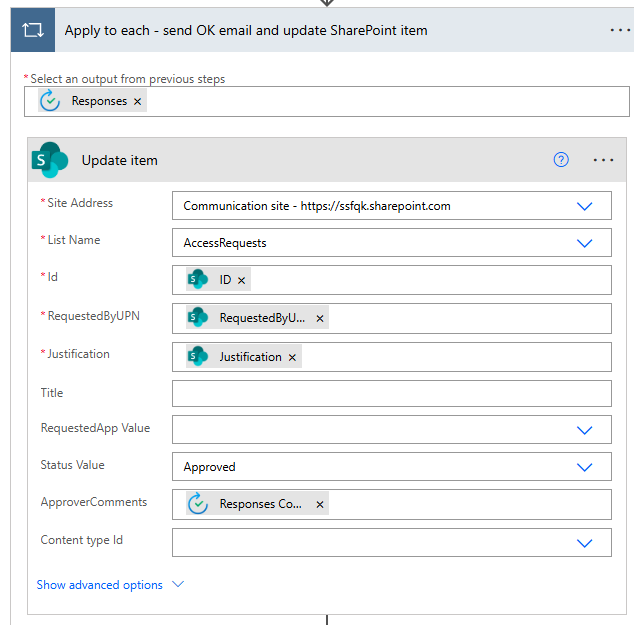Open the Apply to each ellipsis menu
634x625 pixels.
[x=620, y=30]
